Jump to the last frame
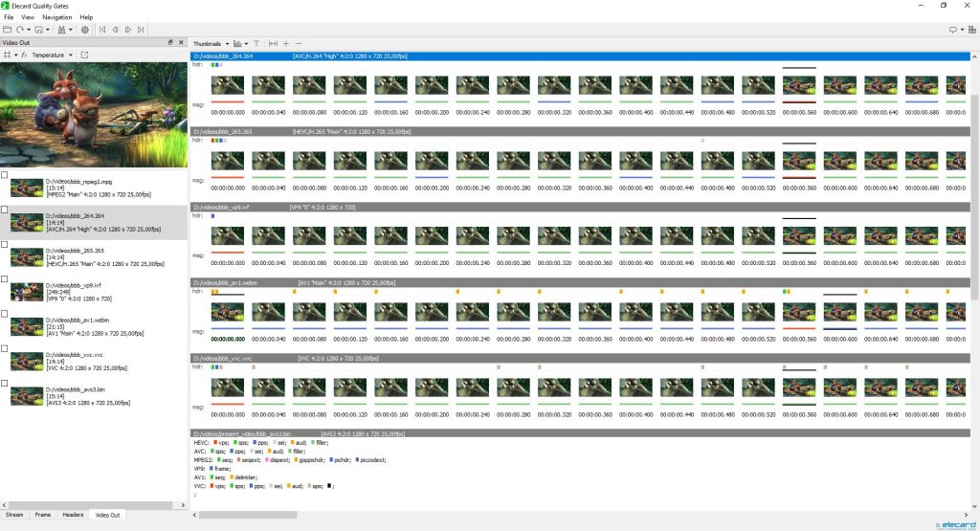Viewport: 980px width, 531px height. 142,30
